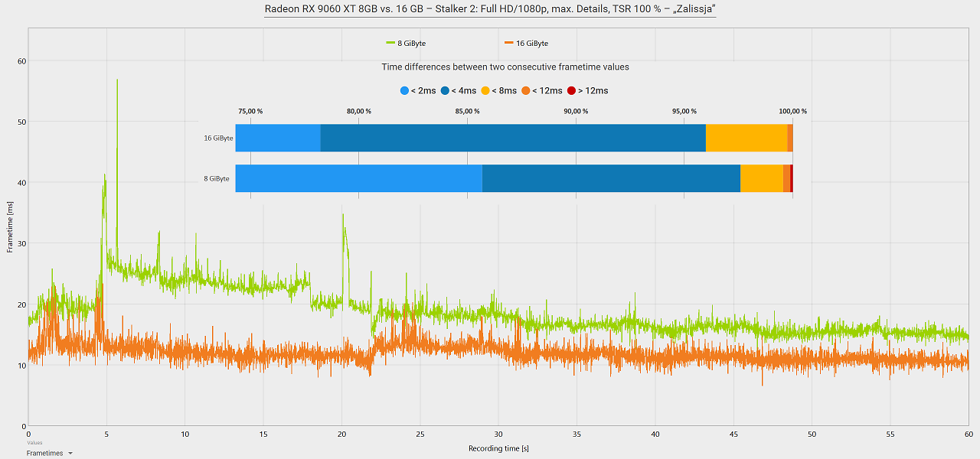980x459 pixels.
Task: Toggle the '< 2ms' legend entry
Action: click(418, 90)
